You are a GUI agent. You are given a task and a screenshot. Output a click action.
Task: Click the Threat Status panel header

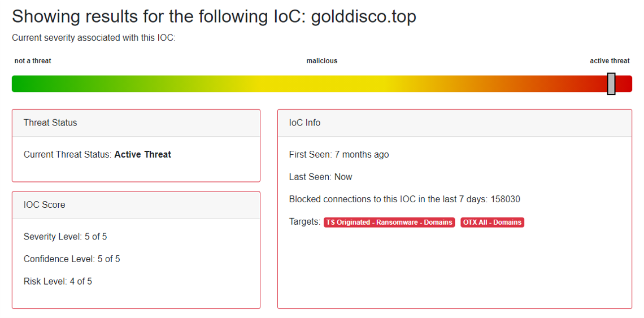click(x=50, y=123)
